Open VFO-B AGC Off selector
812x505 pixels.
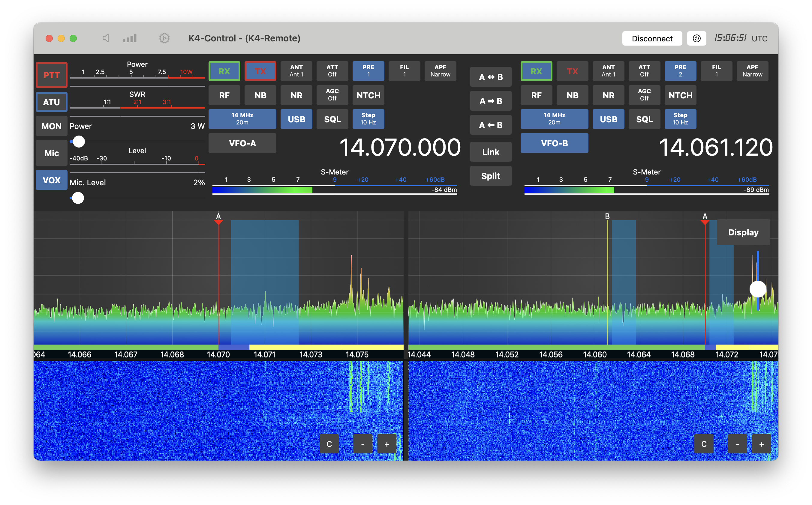(x=644, y=95)
